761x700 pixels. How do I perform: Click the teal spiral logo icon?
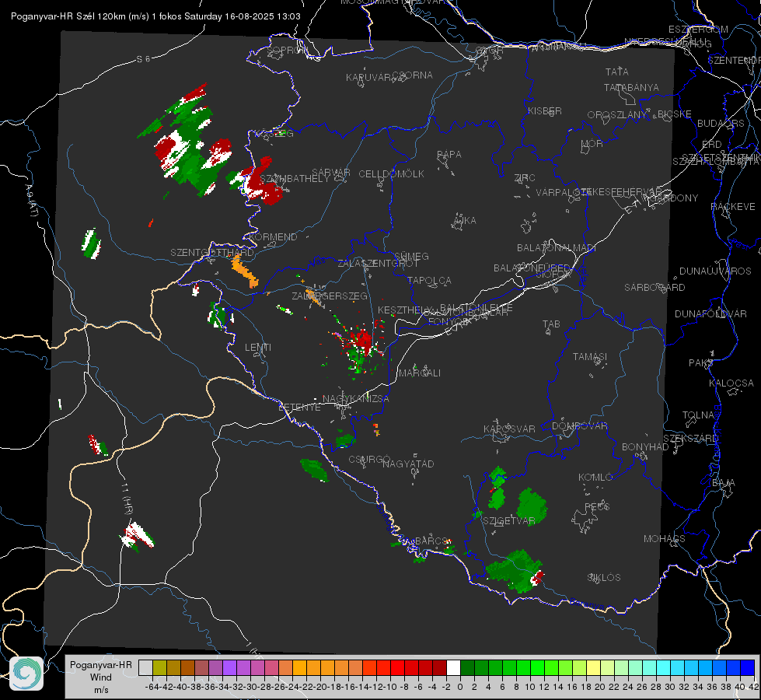tap(26, 674)
